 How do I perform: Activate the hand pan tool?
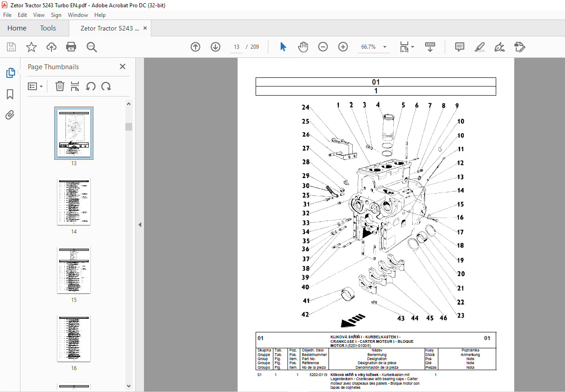pyautogui.click(x=303, y=47)
